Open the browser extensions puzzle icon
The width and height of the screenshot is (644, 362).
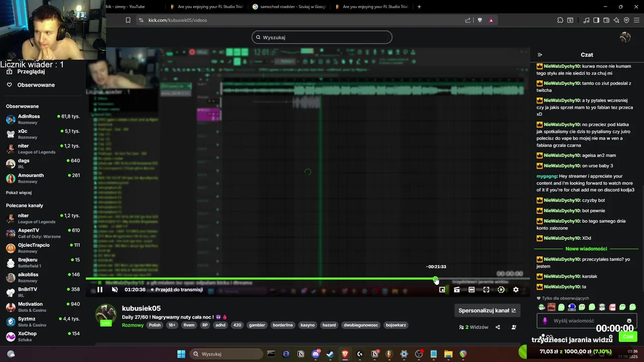pos(560,20)
